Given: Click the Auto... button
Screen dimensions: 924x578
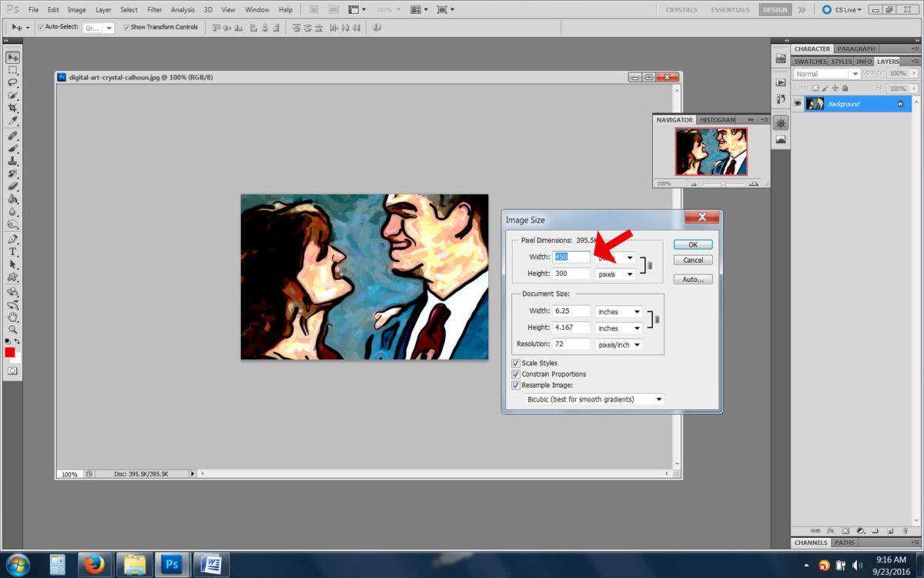Looking at the screenshot, I should 693,280.
